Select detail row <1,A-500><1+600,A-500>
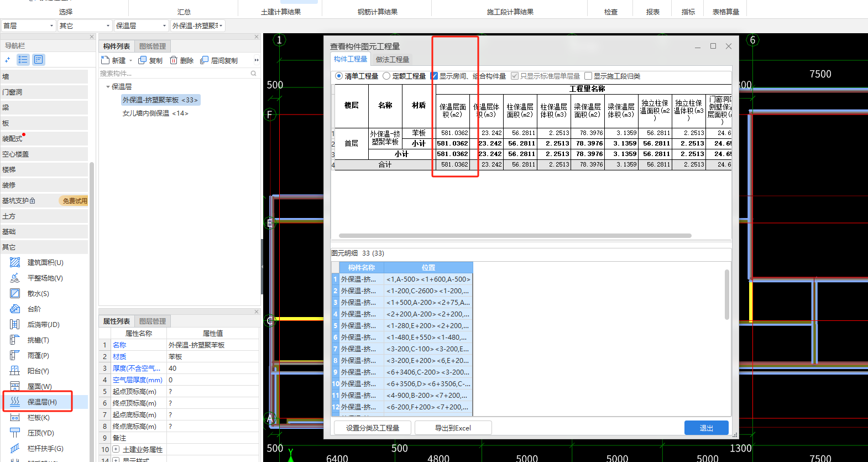This screenshot has width=868, height=462. tap(402, 279)
